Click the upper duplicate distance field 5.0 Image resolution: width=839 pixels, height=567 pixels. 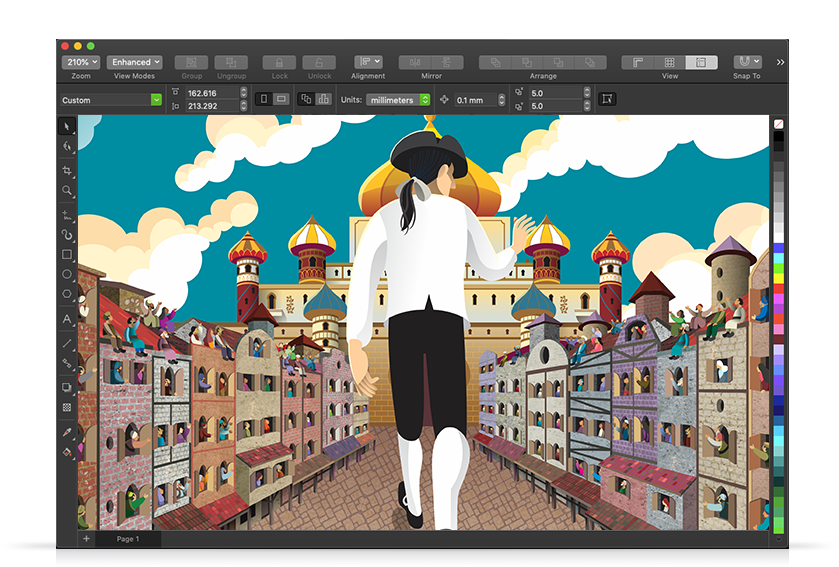pos(555,93)
